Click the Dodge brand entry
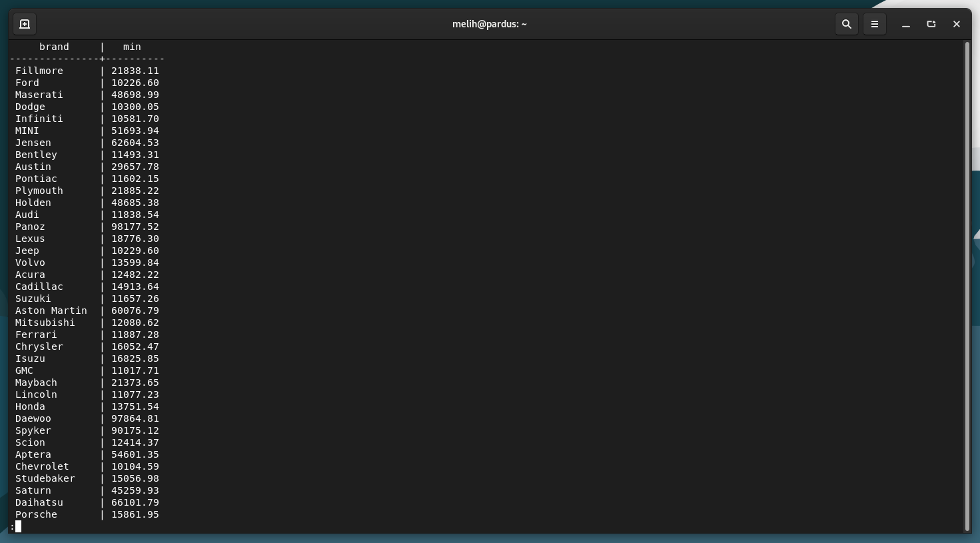The width and height of the screenshot is (980, 543). (x=30, y=107)
